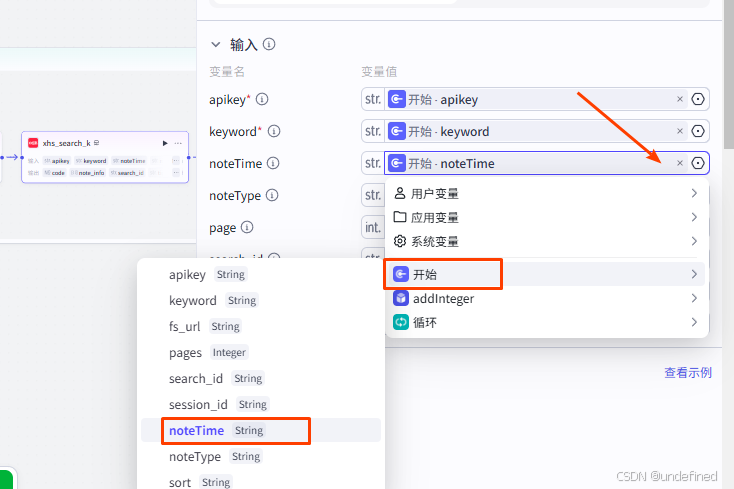The image size is (734, 489).
Task: Choose apikey String variable
Action: 261,274
